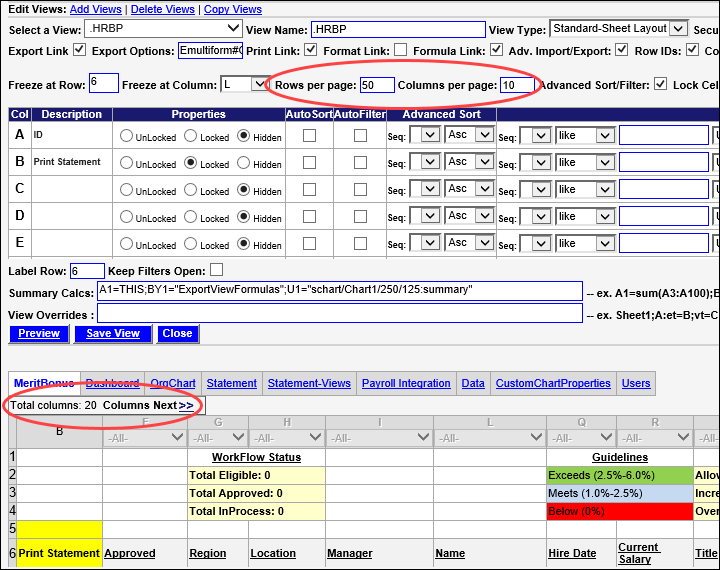Switch to the OrgChart tab

click(x=173, y=383)
